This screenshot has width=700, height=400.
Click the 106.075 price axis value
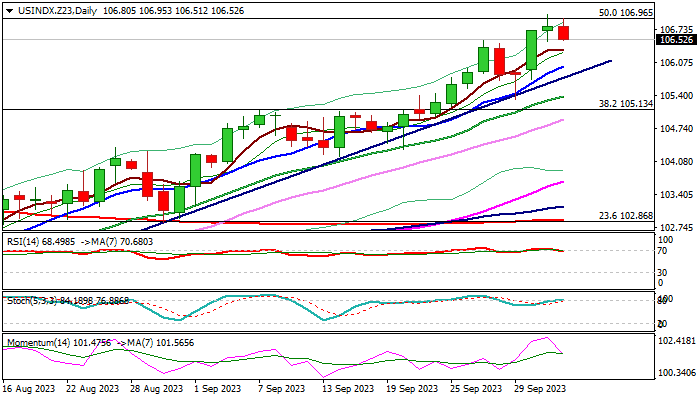coord(675,62)
